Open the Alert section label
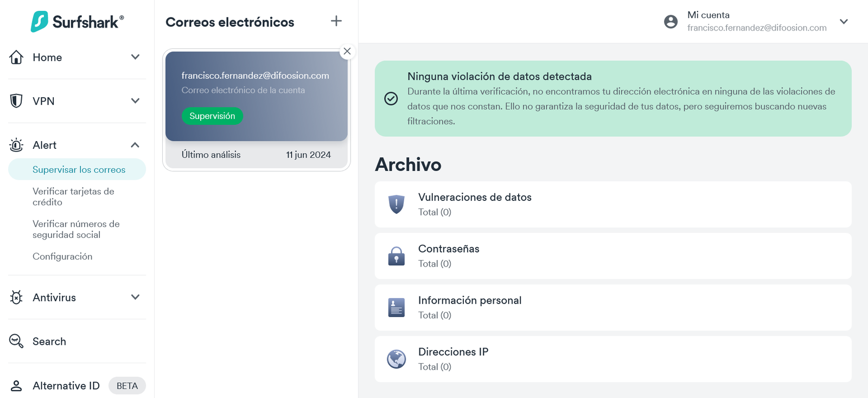 [44, 145]
